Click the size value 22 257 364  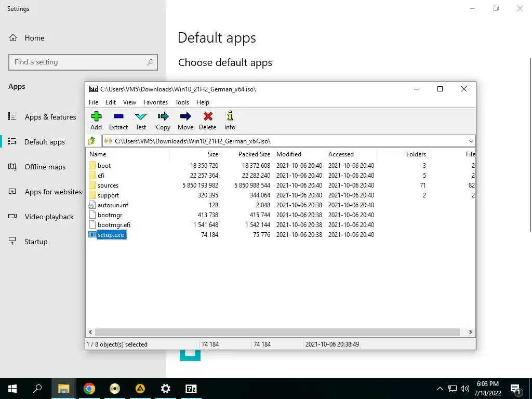pos(204,176)
